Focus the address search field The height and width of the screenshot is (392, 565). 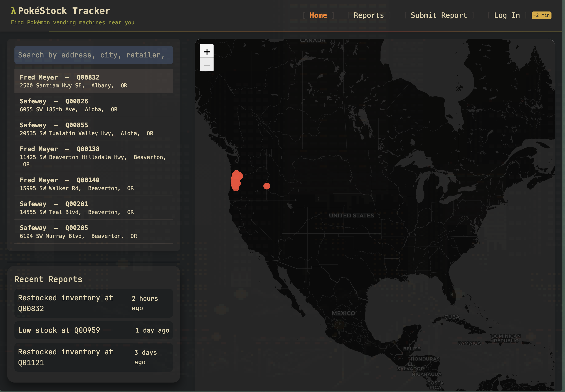tap(93, 55)
